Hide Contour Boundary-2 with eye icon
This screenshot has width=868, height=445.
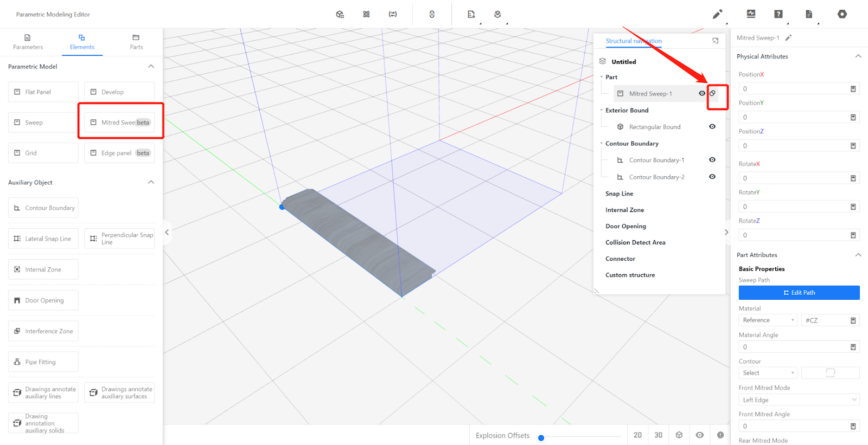(x=712, y=177)
